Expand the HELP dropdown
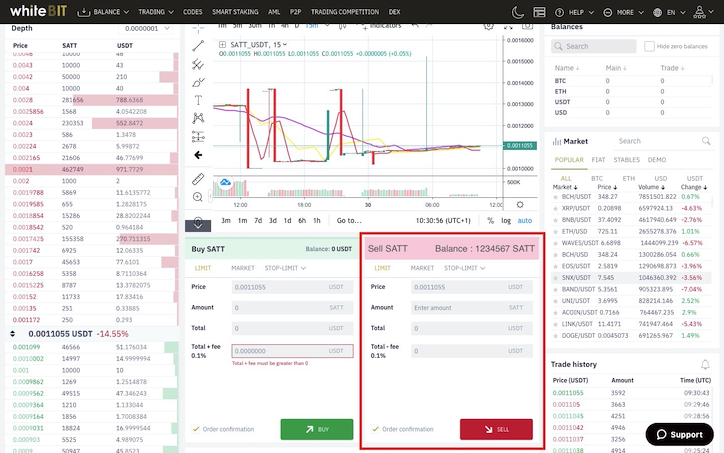 pyautogui.click(x=575, y=12)
